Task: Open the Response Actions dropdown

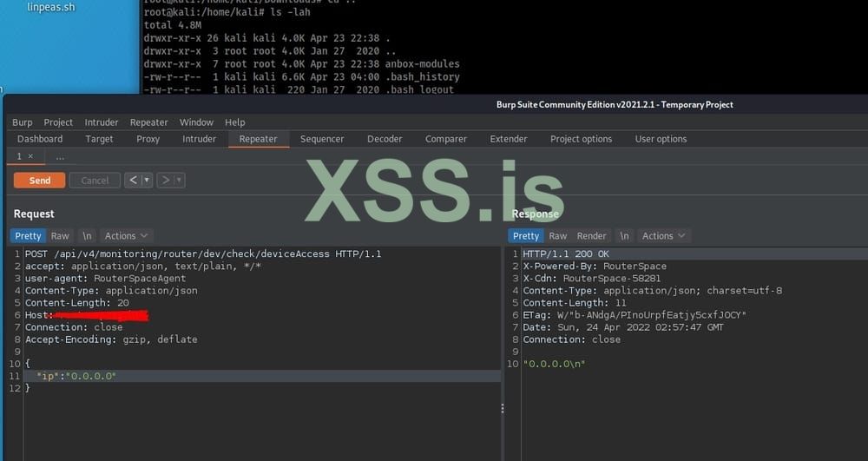Action: (x=663, y=236)
